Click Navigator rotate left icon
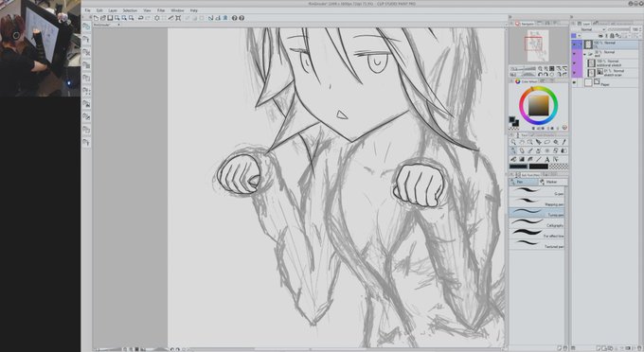The height and width of the screenshot is (352, 644). 541,75
